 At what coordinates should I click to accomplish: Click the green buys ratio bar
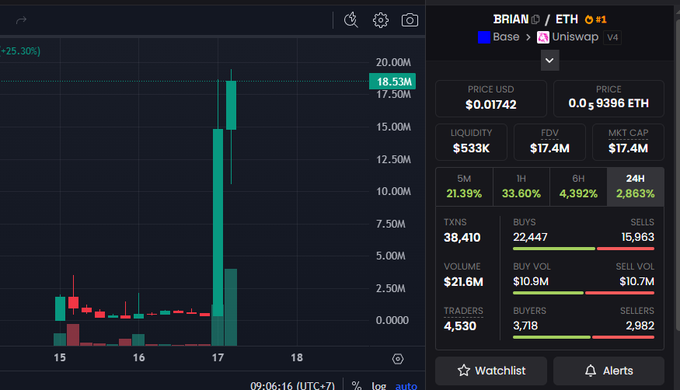click(x=554, y=249)
